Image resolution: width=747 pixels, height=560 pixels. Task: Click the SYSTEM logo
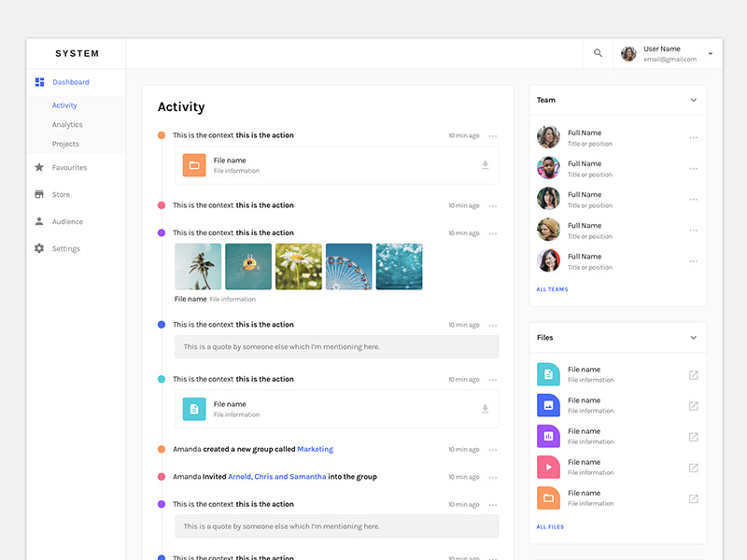(77, 53)
